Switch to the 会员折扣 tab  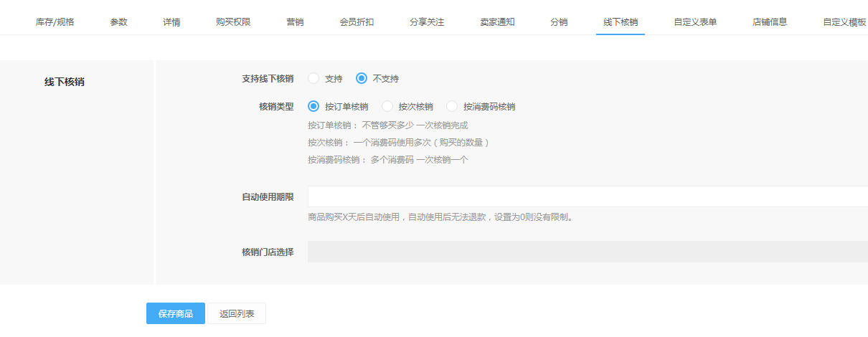357,22
